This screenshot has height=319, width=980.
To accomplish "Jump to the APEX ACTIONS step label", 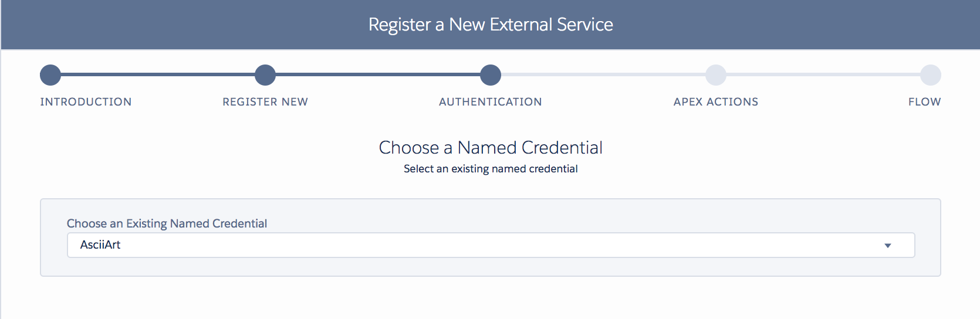I will click(716, 102).
